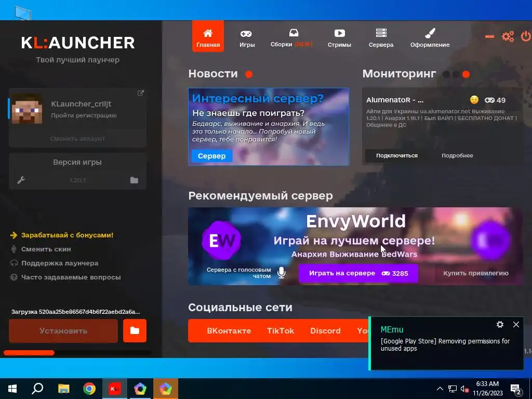Click the AlumenatoR player count gamepad icon

489,100
